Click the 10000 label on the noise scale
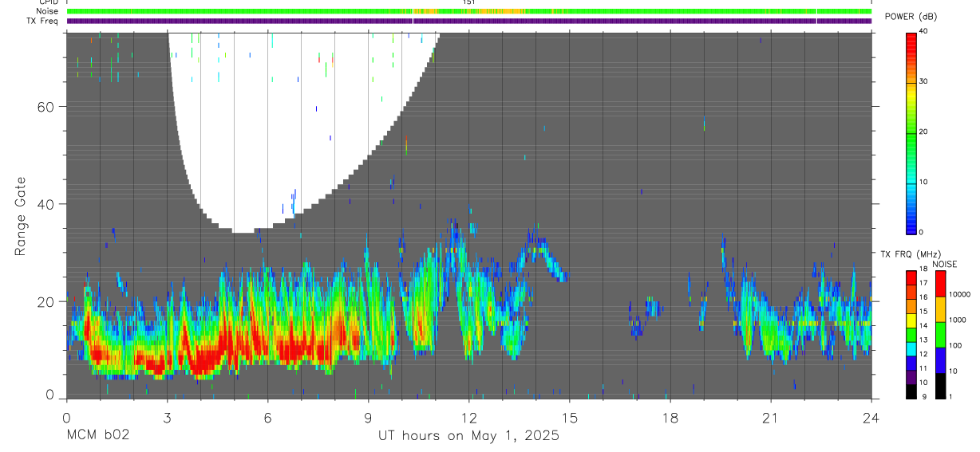This screenshot has width=980, height=452. 961,294
